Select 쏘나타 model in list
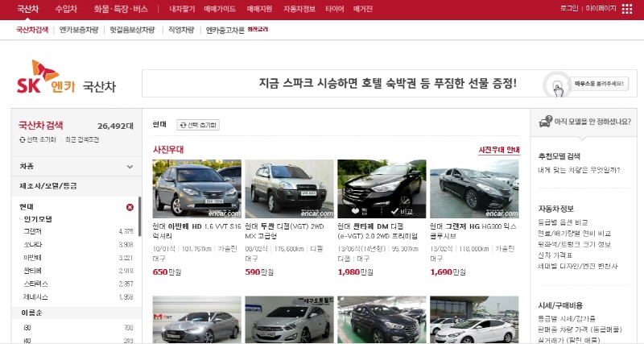 click(x=33, y=245)
